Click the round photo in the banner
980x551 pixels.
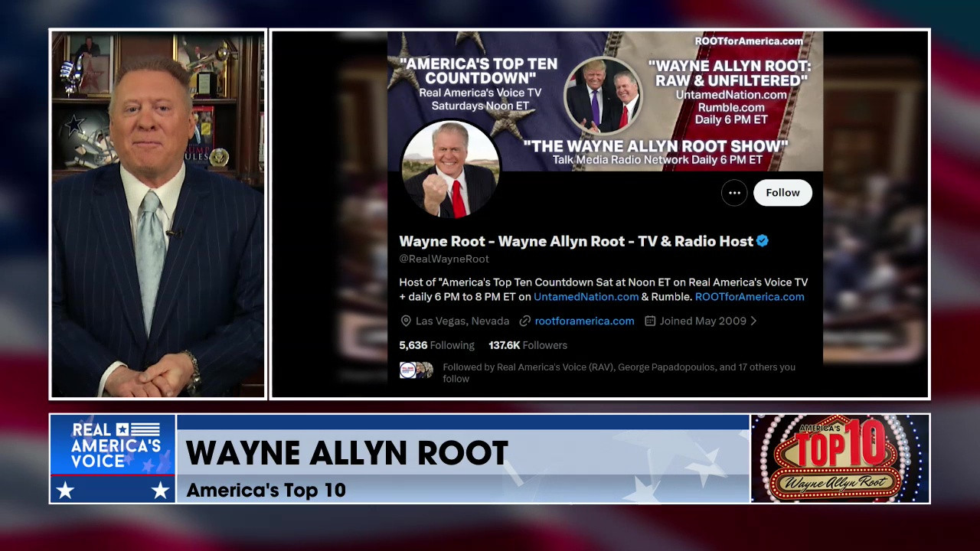click(603, 96)
